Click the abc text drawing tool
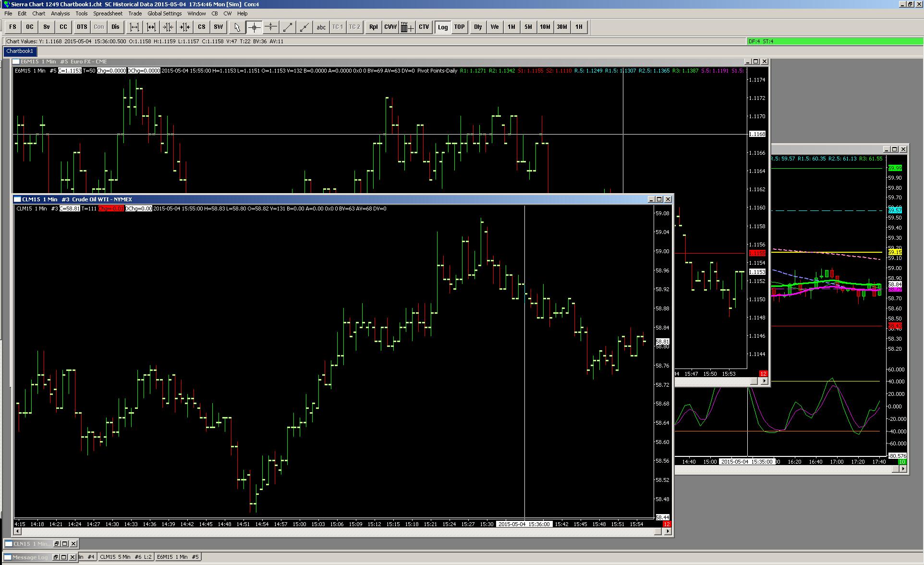 321,27
